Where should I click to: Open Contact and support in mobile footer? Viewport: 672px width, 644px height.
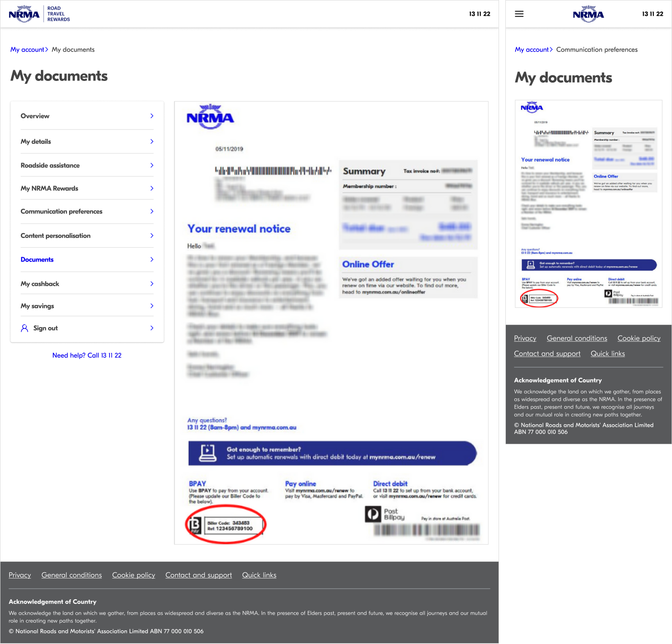[x=547, y=354]
